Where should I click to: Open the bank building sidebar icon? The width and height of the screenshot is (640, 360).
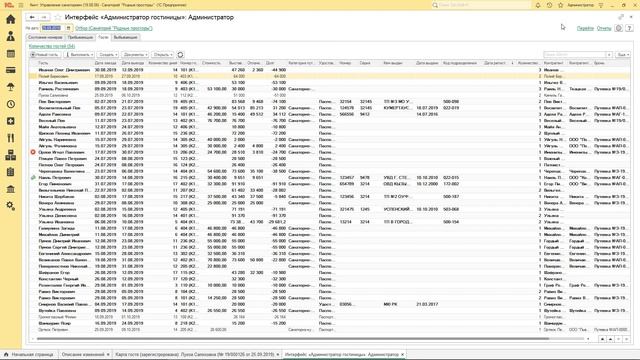click(11, 189)
